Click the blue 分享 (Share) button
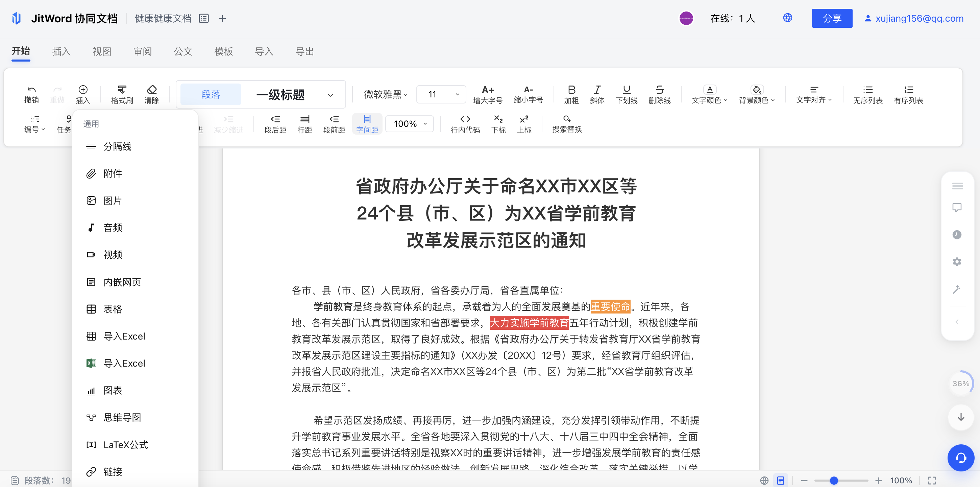This screenshot has height=487, width=980. point(832,18)
